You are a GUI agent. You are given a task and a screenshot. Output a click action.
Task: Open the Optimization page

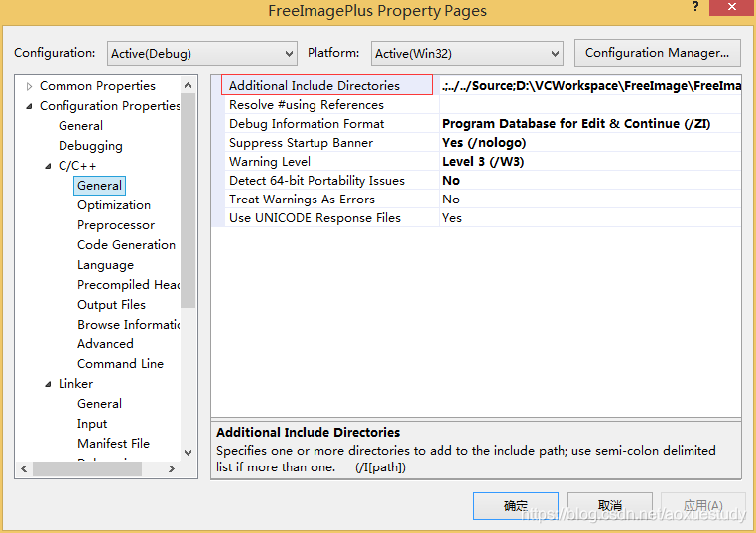[114, 205]
